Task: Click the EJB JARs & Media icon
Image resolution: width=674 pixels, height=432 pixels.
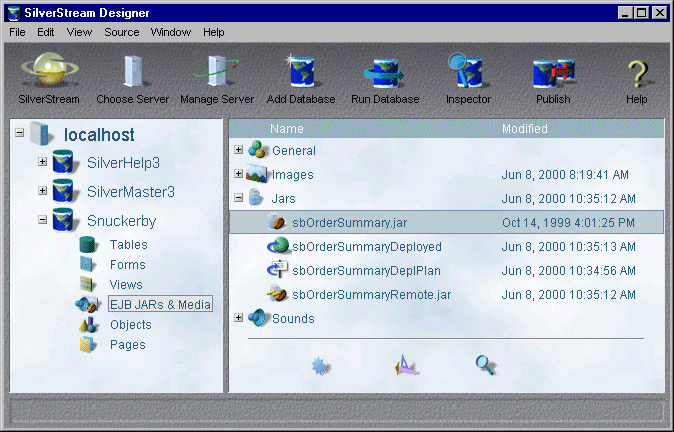Action: [x=87, y=304]
